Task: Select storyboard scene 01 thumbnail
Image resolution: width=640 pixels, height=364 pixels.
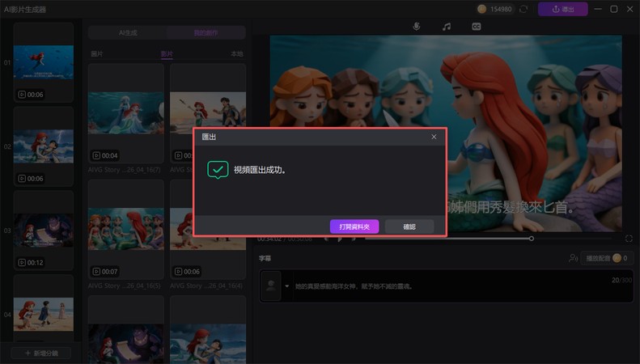Action: (44, 62)
